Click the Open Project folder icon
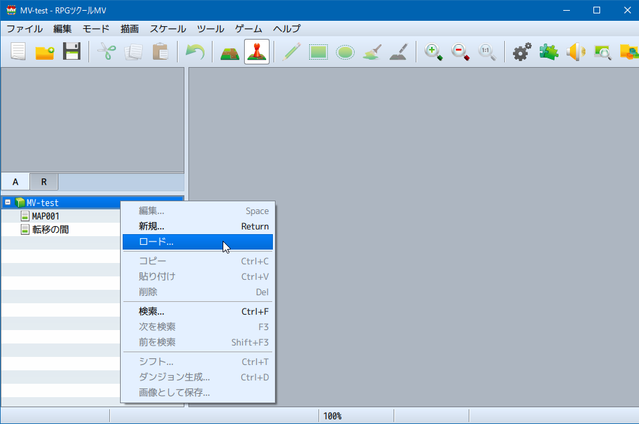Screen dimensions: 639x424 coord(45,52)
